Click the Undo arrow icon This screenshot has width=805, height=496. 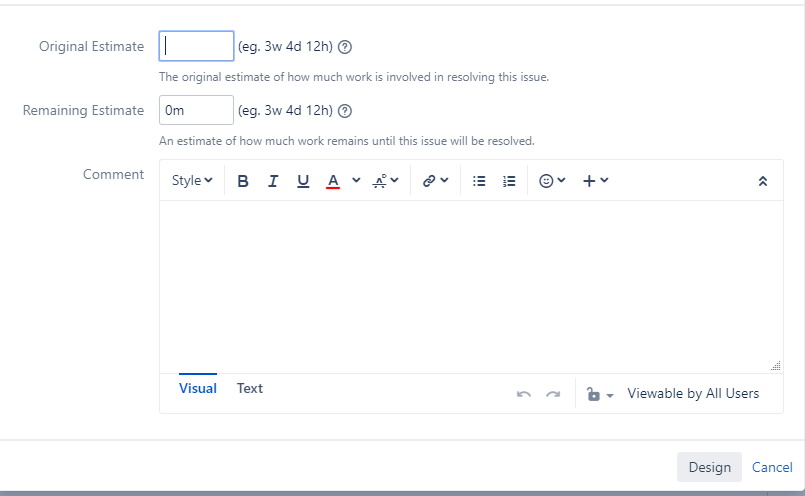524,394
